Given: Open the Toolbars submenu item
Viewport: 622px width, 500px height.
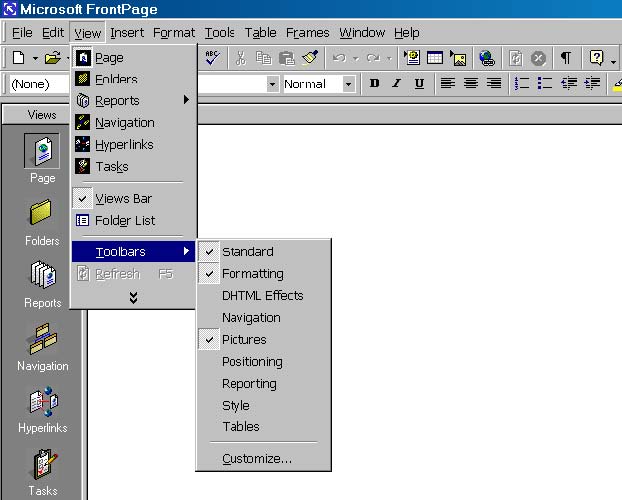Looking at the screenshot, I should (134, 251).
